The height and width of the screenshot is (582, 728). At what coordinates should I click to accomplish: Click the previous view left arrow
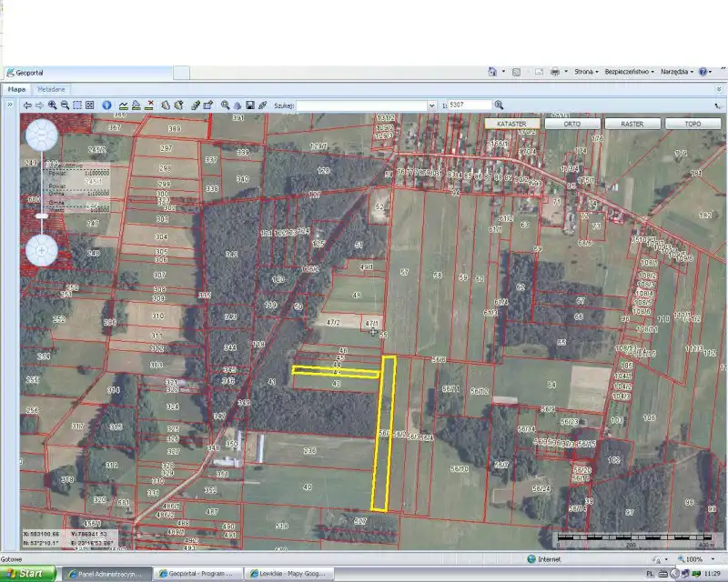pyautogui.click(x=27, y=105)
